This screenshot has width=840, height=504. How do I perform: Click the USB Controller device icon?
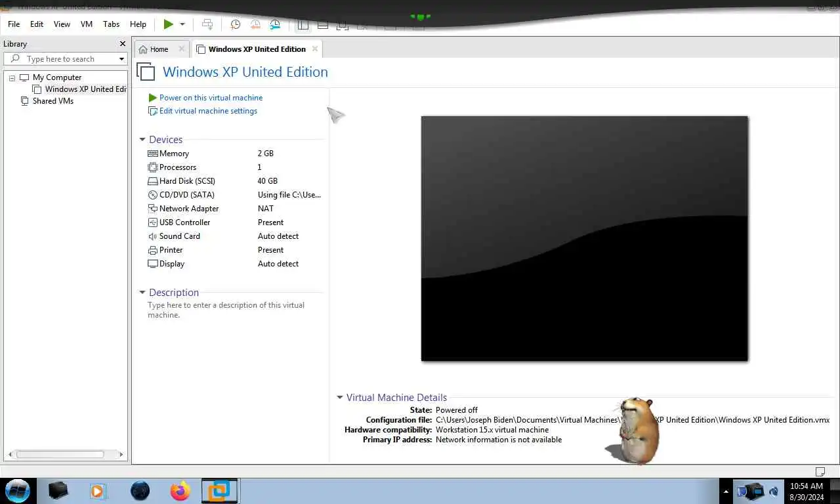coord(153,222)
